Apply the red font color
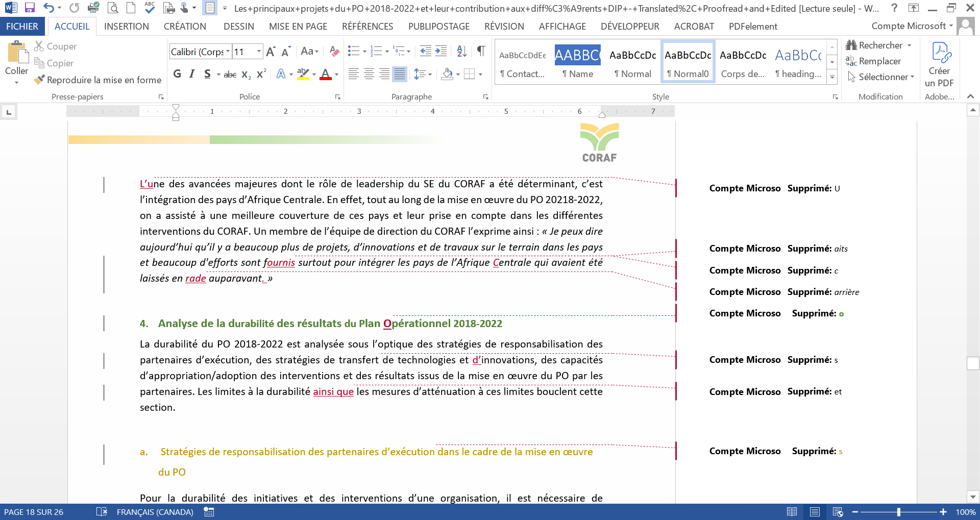Viewport: 980px width, 520px height. coord(326,74)
